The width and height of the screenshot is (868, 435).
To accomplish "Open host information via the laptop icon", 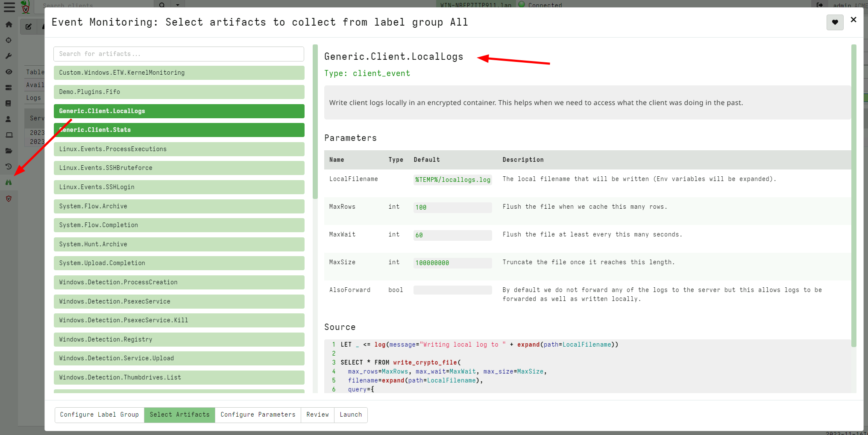I will (9, 135).
